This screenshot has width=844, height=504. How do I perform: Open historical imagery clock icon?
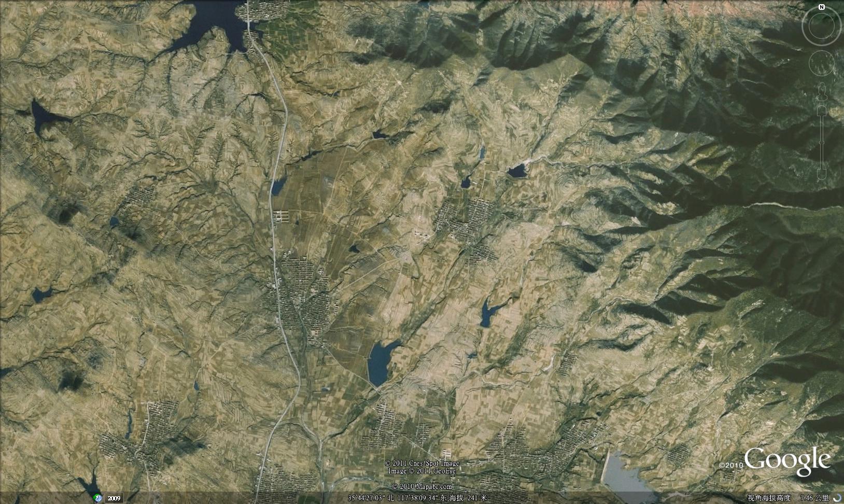pyautogui.click(x=97, y=498)
